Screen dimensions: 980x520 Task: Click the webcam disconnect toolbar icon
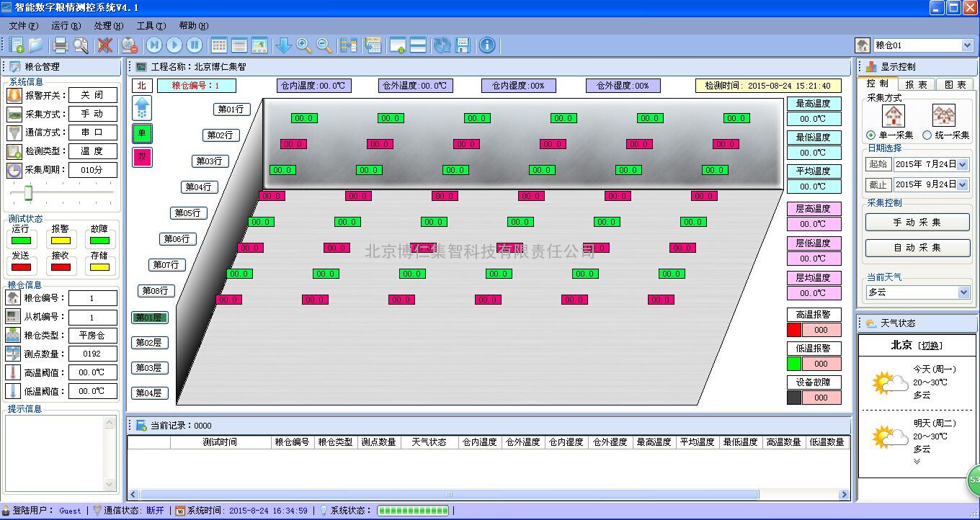[x=130, y=45]
